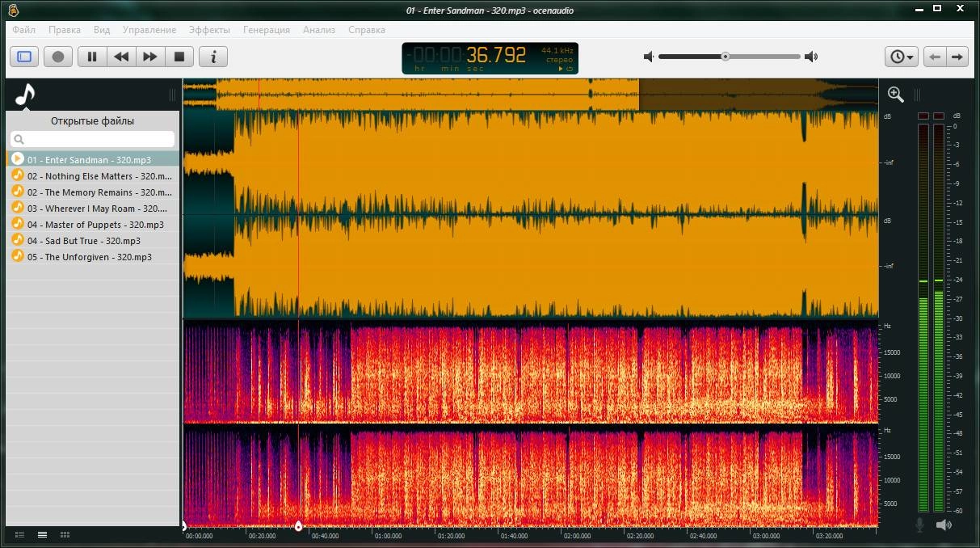Click the Fast Forward button
Viewport: 980px width, 548px height.
150,57
